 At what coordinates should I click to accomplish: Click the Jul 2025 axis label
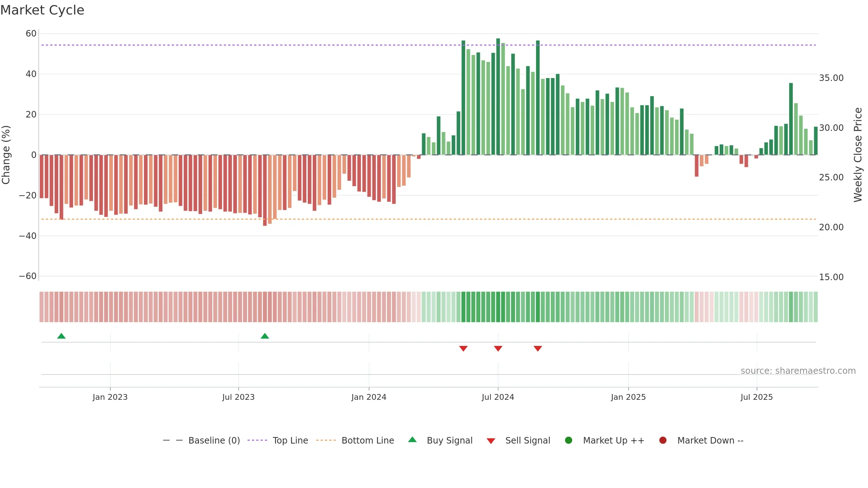[757, 397]
